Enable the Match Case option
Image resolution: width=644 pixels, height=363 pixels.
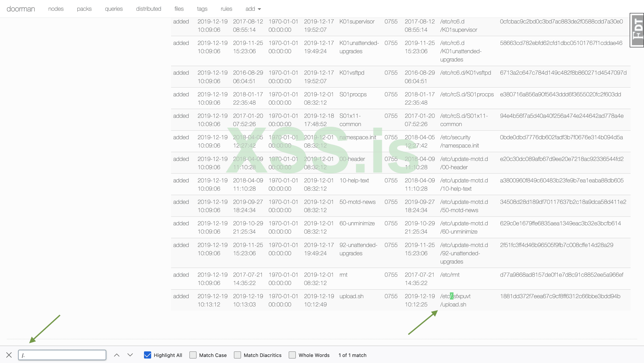[x=193, y=355]
